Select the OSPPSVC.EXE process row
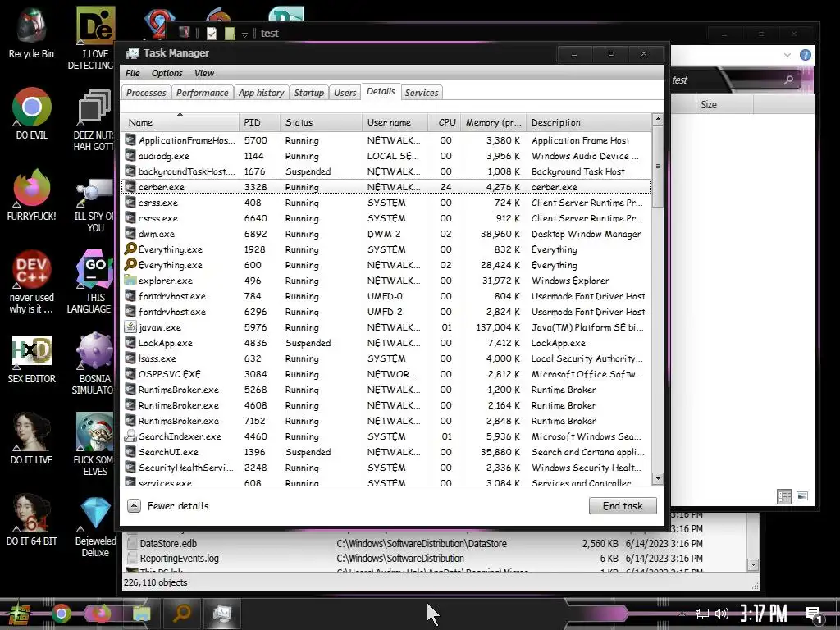Screen dimensions: 840x630 (386, 374)
